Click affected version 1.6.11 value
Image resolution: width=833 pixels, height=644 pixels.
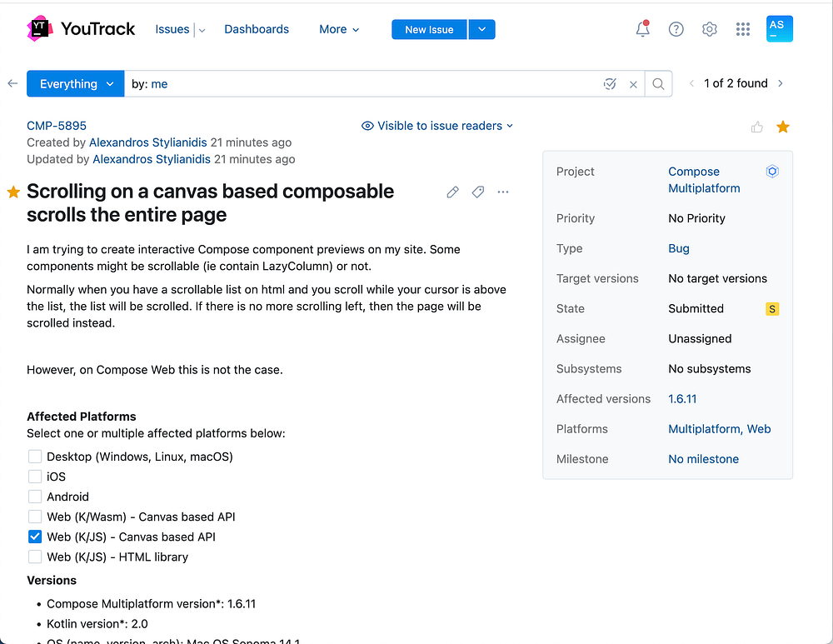[x=682, y=399]
